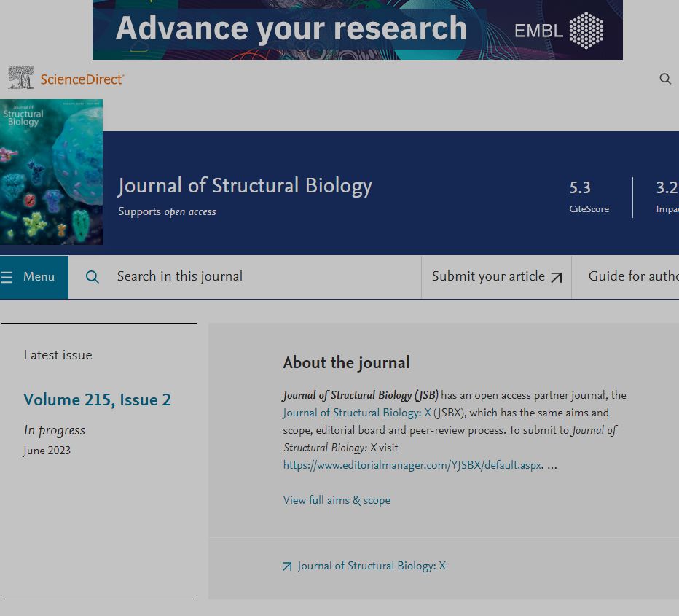Click Supports open access text
Screen dimensions: 679x616
point(167,211)
